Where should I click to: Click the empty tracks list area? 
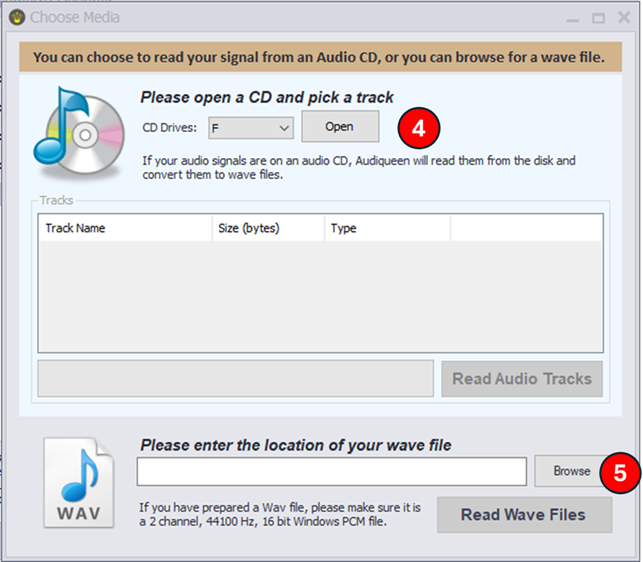pos(320,296)
